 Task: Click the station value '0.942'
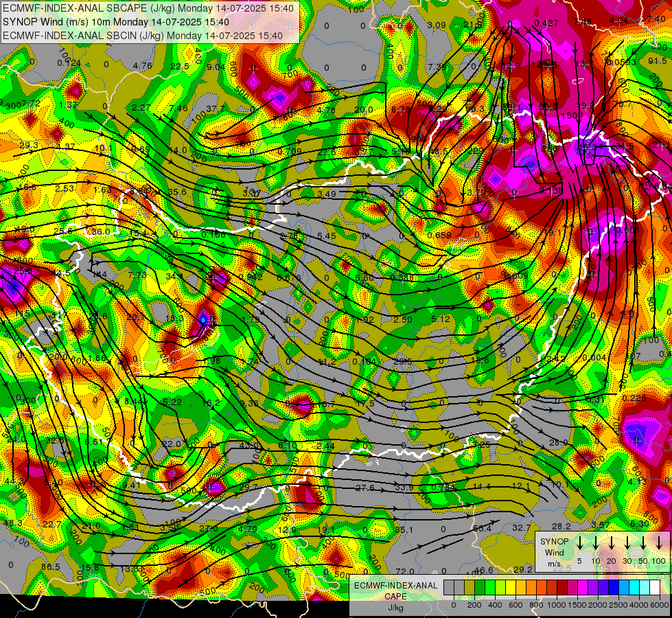251,277
